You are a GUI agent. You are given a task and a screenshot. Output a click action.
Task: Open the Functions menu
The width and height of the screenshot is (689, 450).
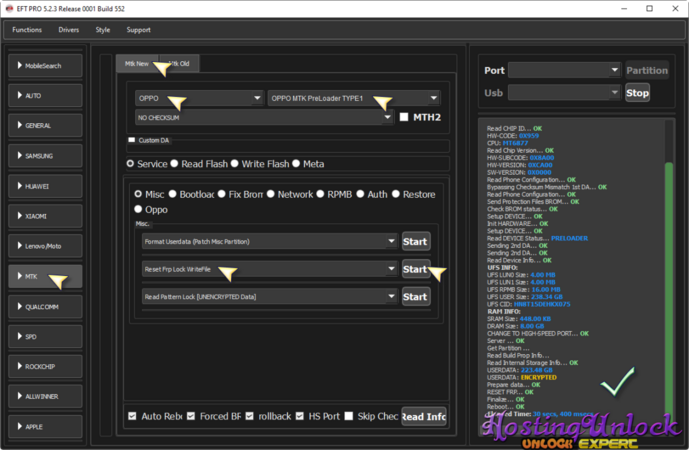(x=27, y=30)
